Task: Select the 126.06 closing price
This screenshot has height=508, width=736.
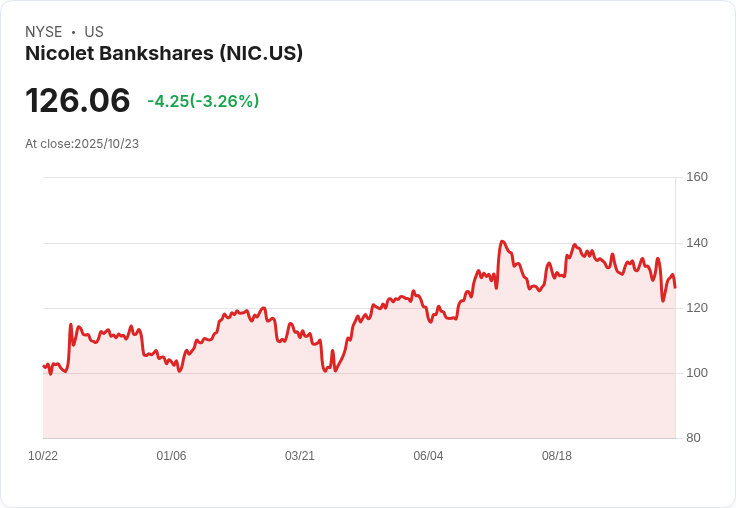Action: click(78, 101)
